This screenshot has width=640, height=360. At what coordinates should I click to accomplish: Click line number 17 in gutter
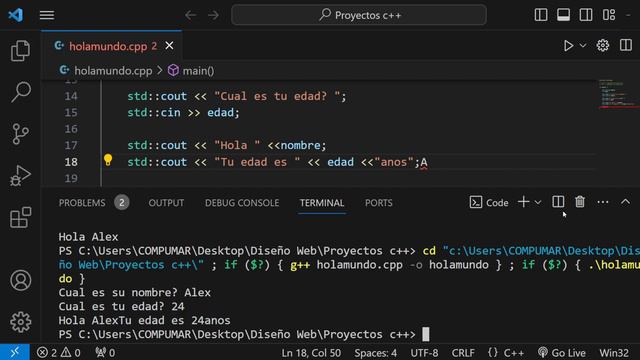pyautogui.click(x=71, y=145)
